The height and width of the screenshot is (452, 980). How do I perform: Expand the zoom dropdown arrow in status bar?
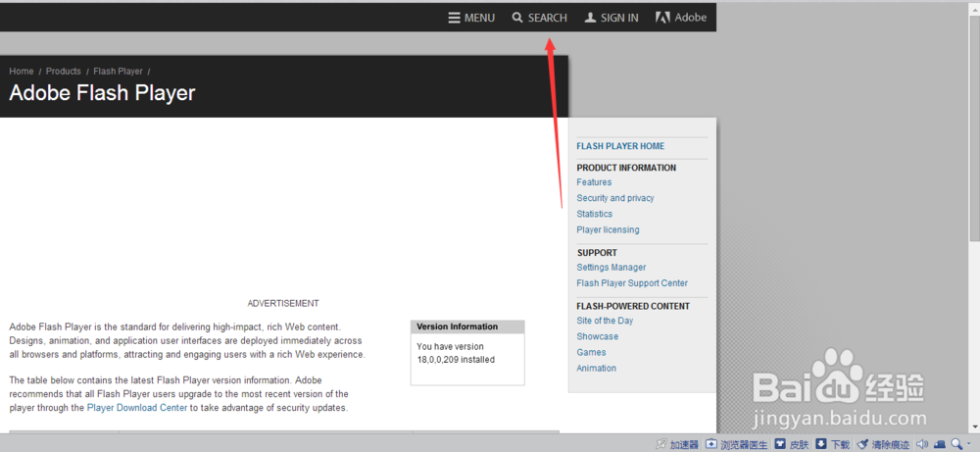click(x=969, y=444)
